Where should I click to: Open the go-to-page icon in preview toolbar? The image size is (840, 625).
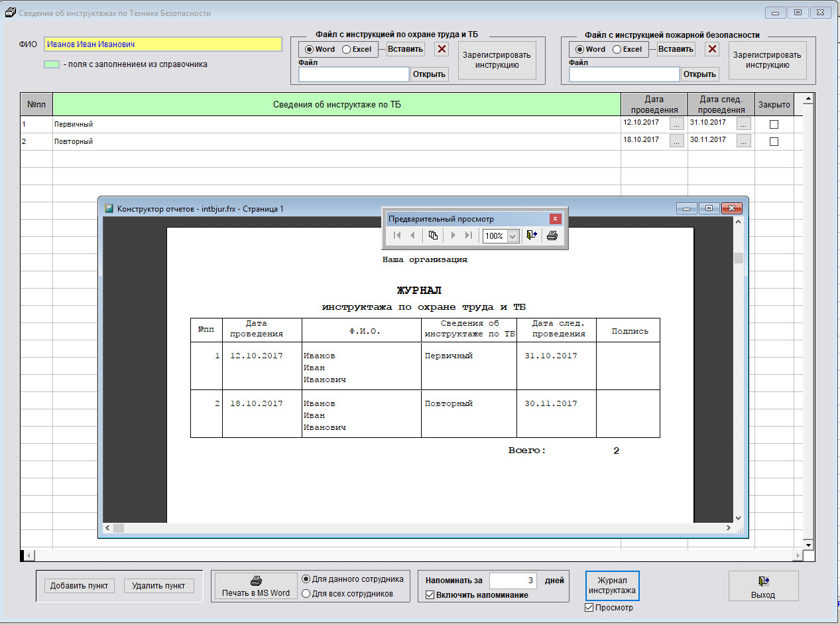[433, 236]
